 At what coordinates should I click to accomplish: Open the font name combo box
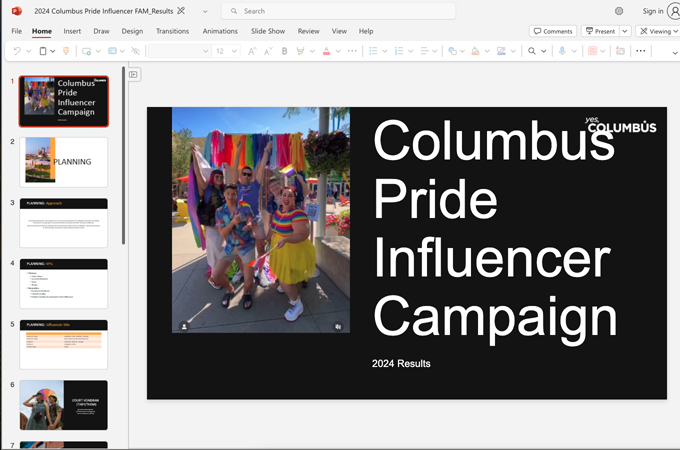tap(179, 51)
